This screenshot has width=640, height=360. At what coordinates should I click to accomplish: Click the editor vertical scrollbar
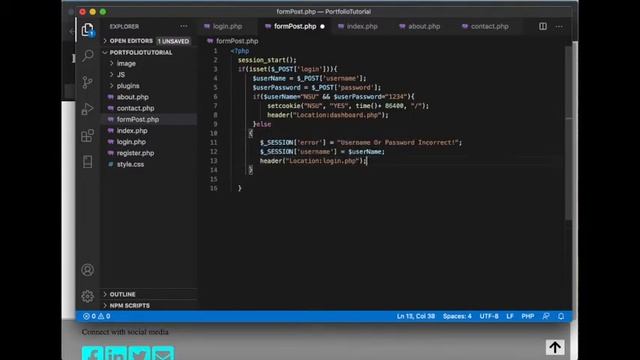tap(569, 133)
